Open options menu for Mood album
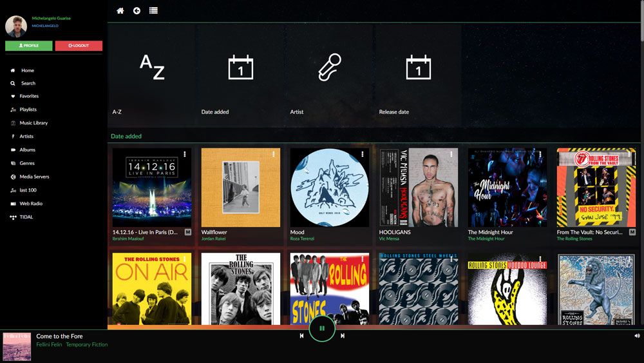The width and height of the screenshot is (644, 363). (363, 155)
